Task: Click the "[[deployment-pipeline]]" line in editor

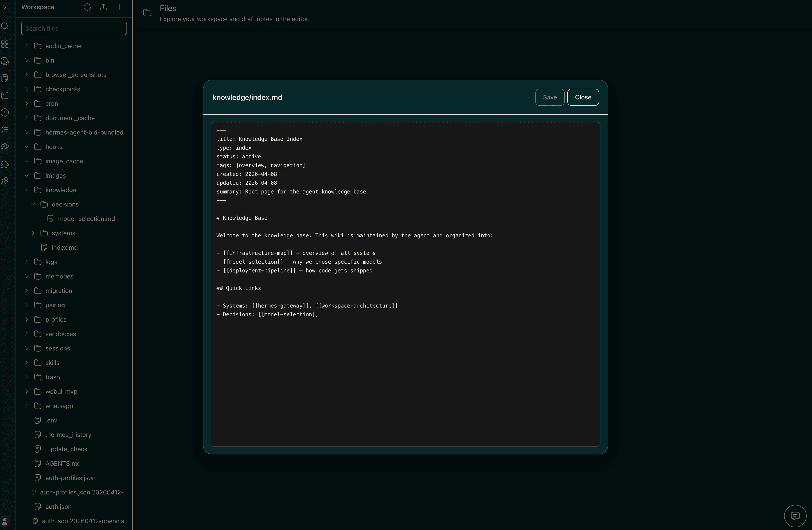Action: pyautogui.click(x=294, y=270)
